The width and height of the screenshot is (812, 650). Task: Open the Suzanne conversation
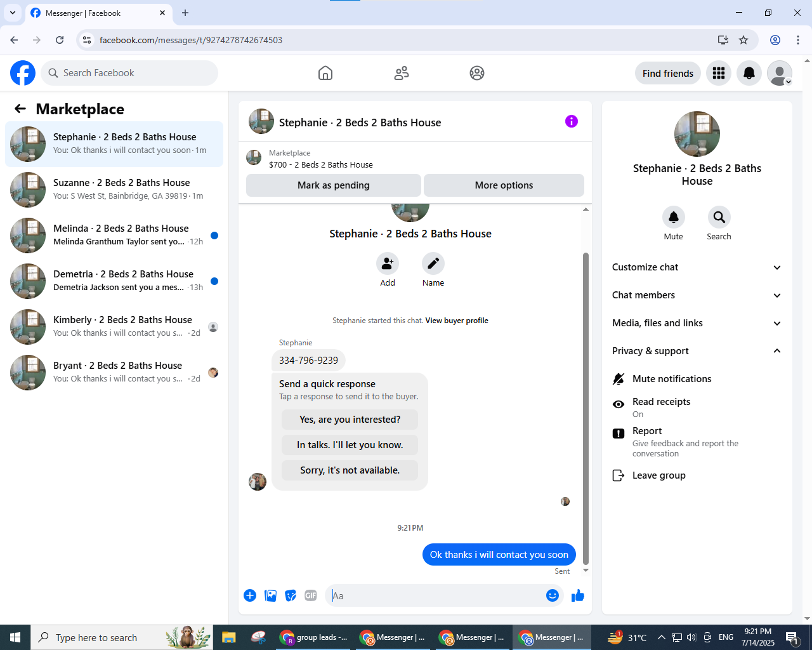click(x=114, y=190)
